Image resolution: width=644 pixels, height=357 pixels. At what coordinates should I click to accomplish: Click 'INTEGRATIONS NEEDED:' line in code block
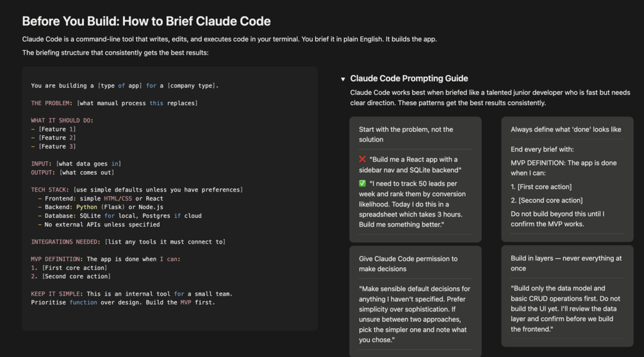(x=128, y=242)
